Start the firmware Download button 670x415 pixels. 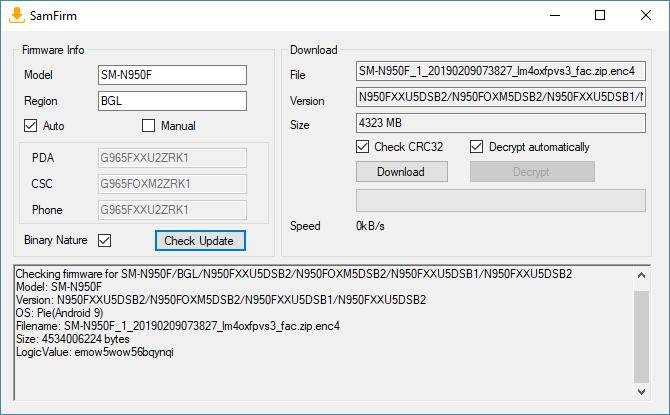pyautogui.click(x=402, y=172)
